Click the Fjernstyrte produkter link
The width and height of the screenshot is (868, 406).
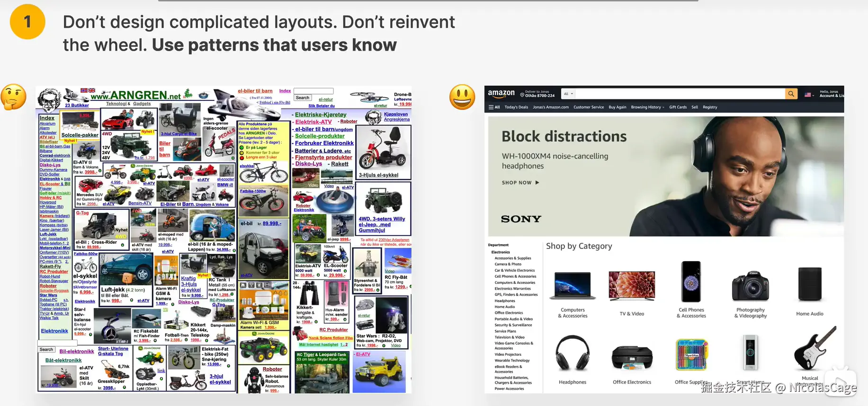(323, 158)
